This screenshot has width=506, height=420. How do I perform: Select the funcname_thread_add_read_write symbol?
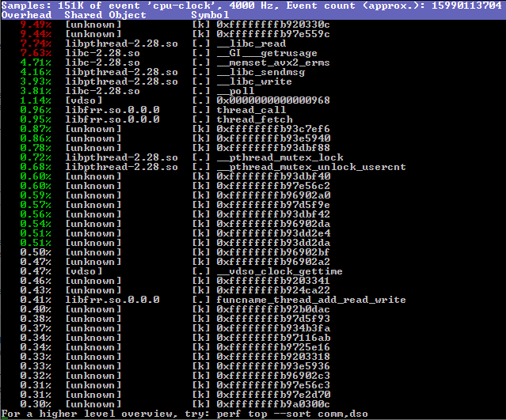(311, 300)
